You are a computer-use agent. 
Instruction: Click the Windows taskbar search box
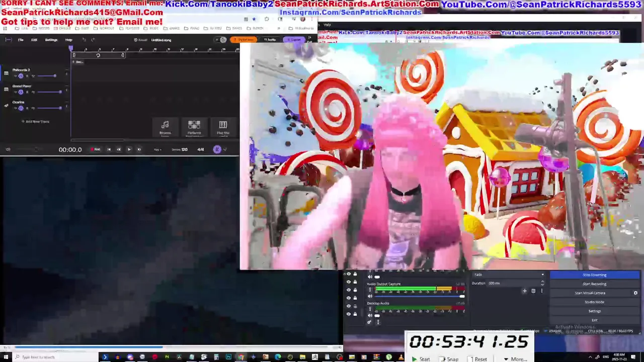coord(55,357)
